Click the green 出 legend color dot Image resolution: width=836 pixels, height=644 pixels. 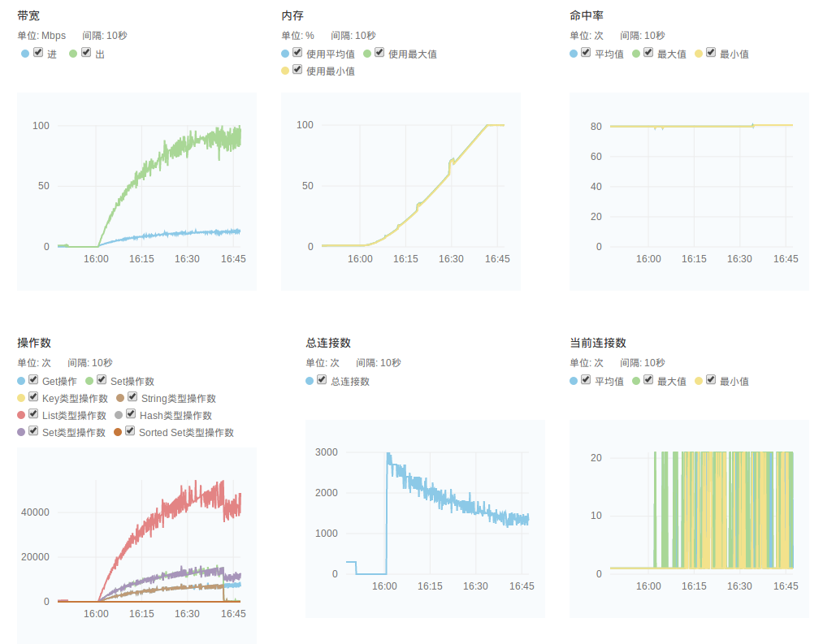[x=73, y=54]
